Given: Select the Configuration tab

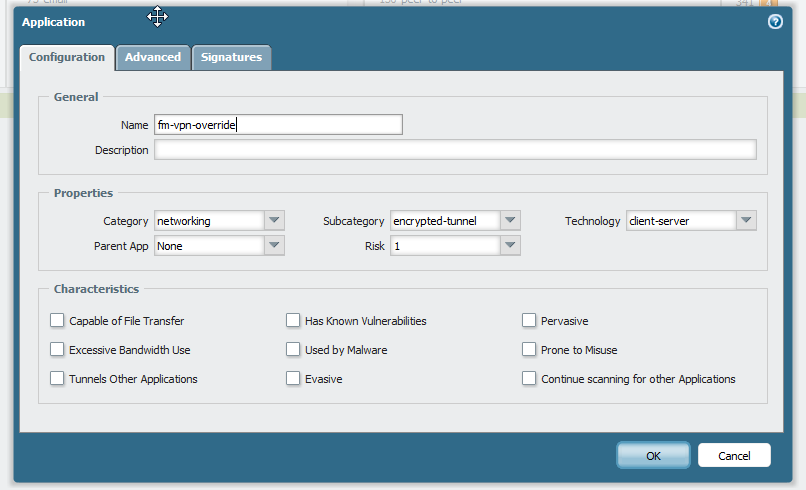Looking at the screenshot, I should (67, 58).
